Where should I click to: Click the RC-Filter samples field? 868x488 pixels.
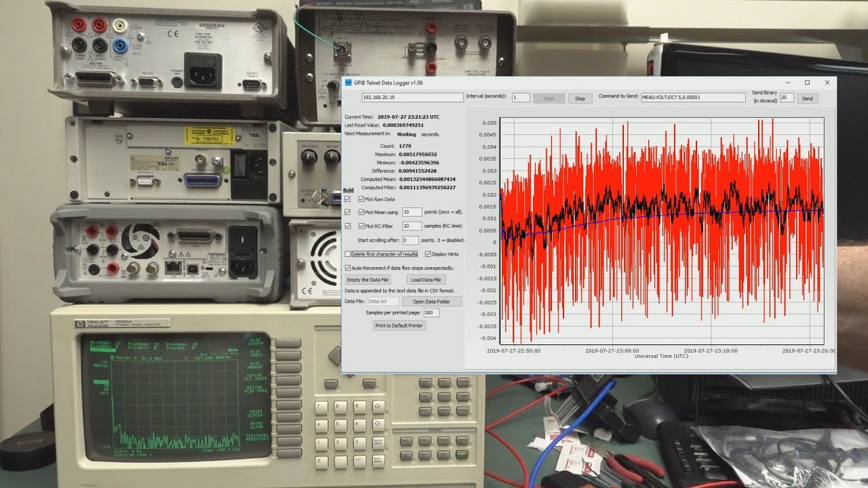[x=412, y=226]
